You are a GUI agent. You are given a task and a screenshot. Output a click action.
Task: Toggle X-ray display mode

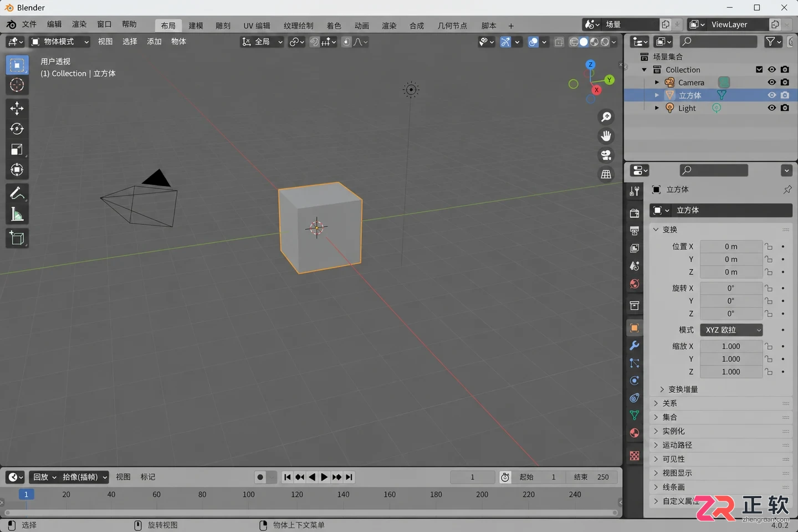(559, 42)
